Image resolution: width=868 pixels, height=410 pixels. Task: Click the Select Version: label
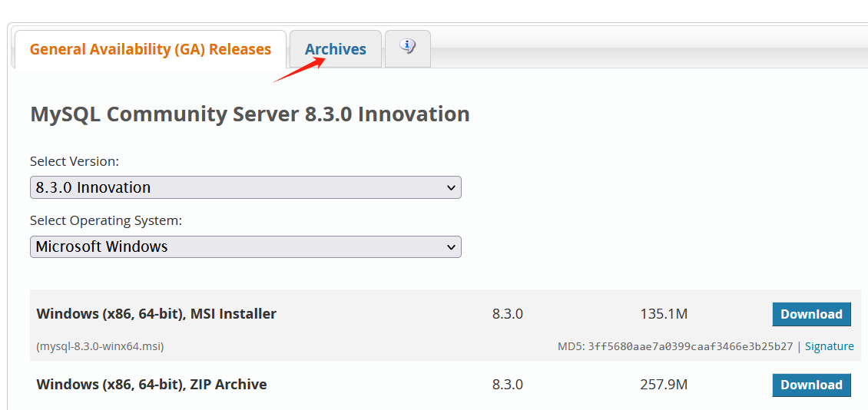tap(75, 161)
